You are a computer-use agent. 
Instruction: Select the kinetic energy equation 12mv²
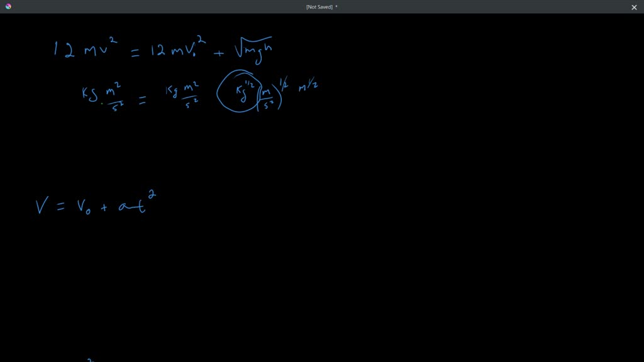[85, 48]
